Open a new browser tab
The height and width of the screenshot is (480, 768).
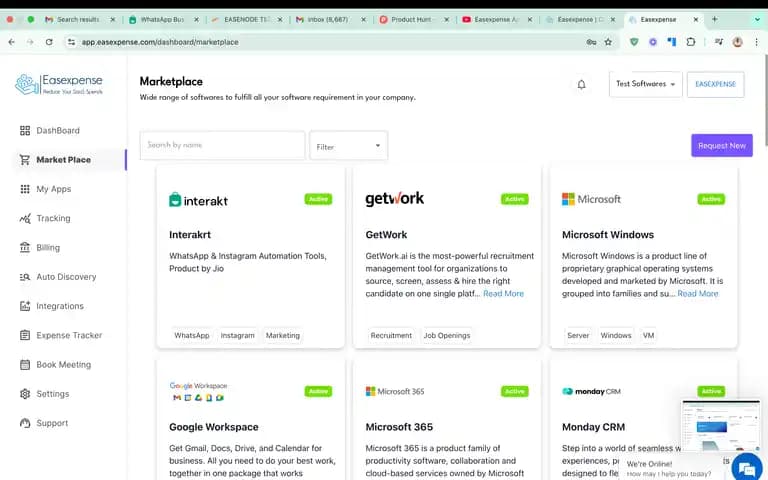pyautogui.click(x=715, y=19)
